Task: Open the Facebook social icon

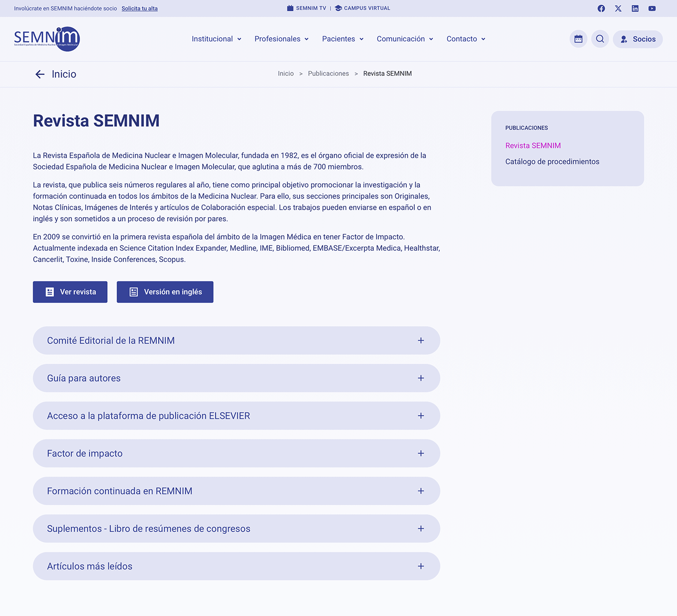Action: [601, 8]
